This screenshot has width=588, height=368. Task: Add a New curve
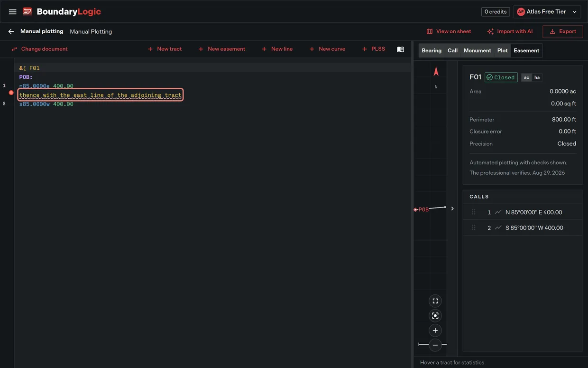pos(327,49)
